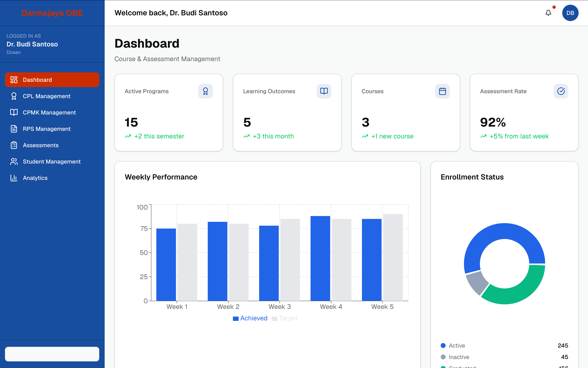Click the 'Dosen' role label
Image resolution: width=588 pixels, height=368 pixels.
pos(14,52)
